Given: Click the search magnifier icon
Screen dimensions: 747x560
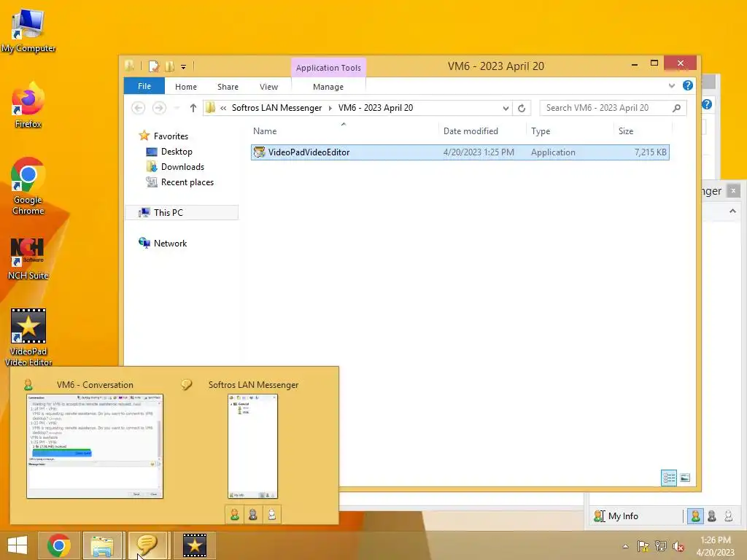Looking at the screenshot, I should tap(676, 108).
